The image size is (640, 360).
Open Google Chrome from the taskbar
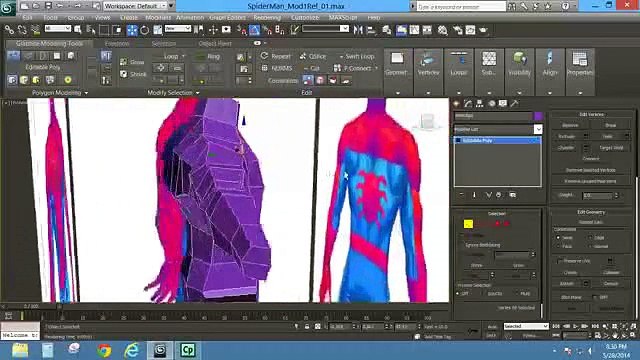(x=104, y=350)
